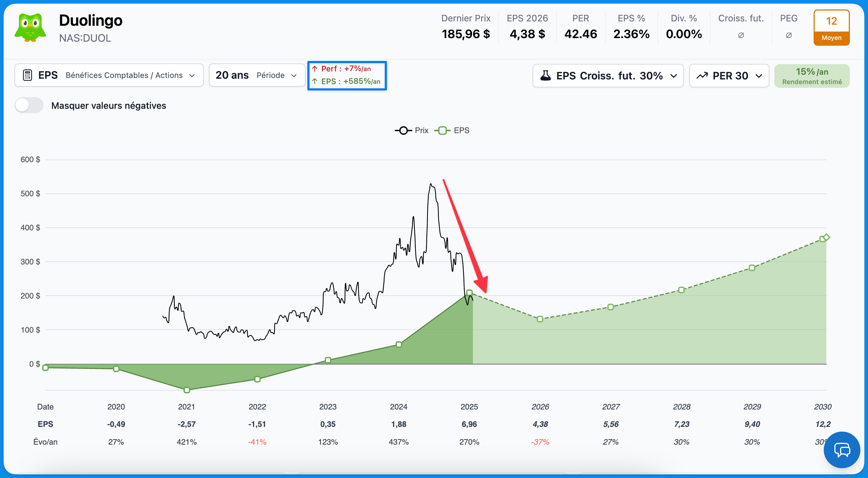
Task: Click the calculator icon beside EPS
Action: coord(28,75)
